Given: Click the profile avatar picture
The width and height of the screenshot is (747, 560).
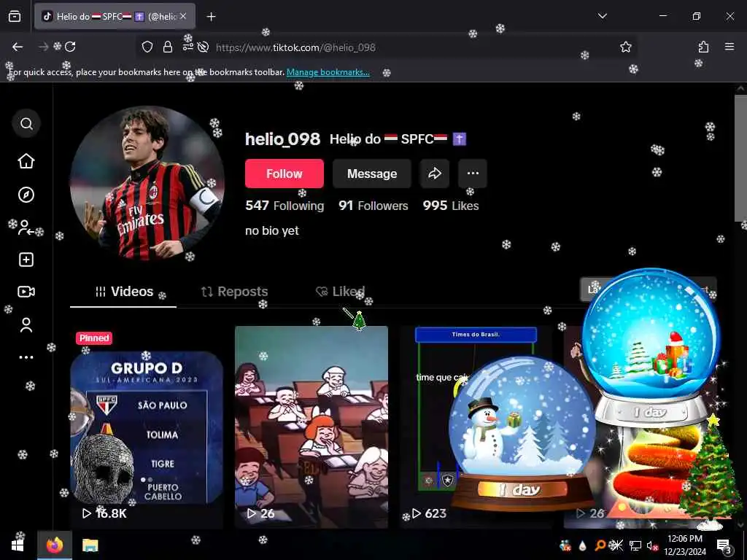Looking at the screenshot, I should point(147,183).
